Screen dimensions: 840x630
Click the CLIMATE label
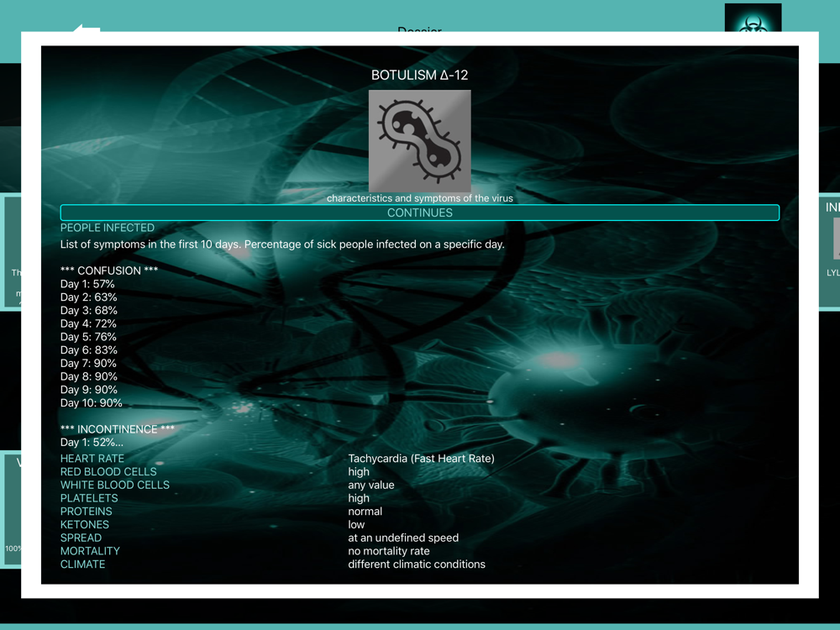[82, 564]
